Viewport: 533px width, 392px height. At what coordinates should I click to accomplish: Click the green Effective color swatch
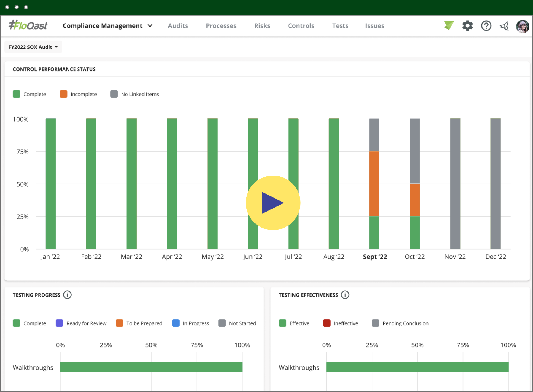coord(283,323)
